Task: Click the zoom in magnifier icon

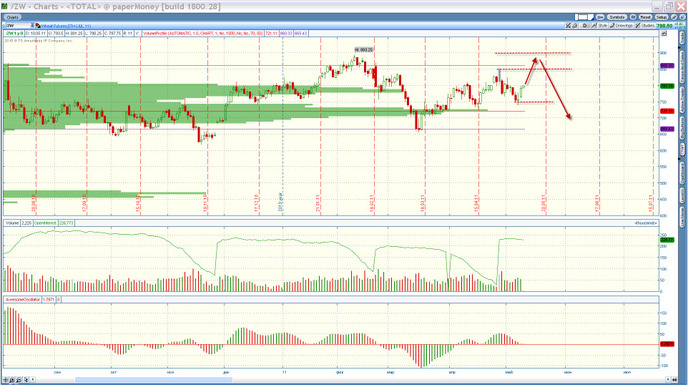Action: click(x=12, y=380)
